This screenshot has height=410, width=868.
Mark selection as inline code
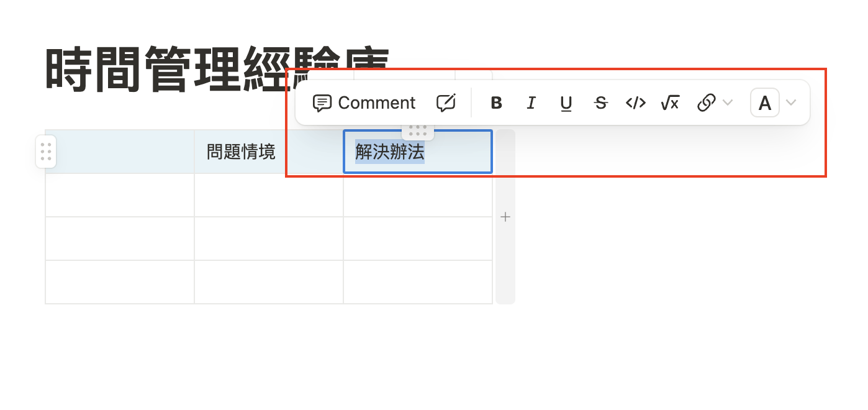click(x=635, y=103)
